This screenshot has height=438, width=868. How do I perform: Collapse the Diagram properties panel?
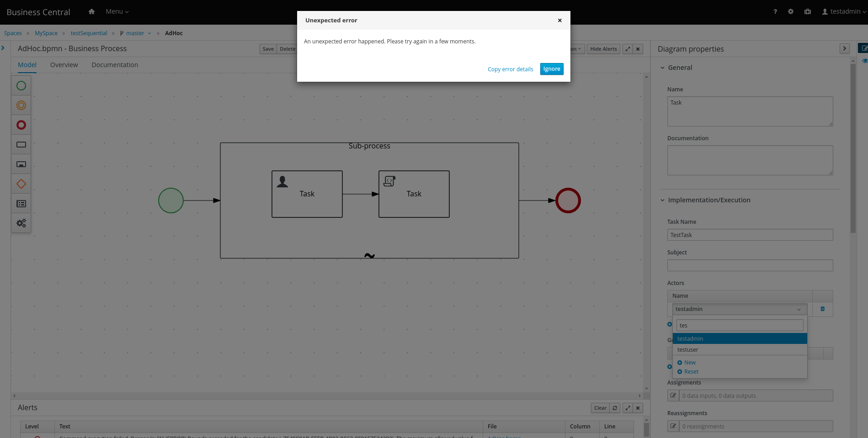click(845, 48)
